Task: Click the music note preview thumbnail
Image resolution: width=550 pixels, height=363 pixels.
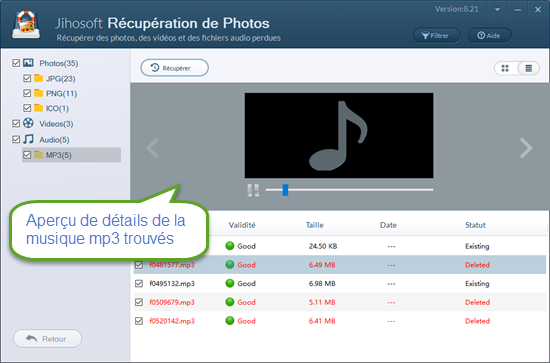Action: [339, 135]
